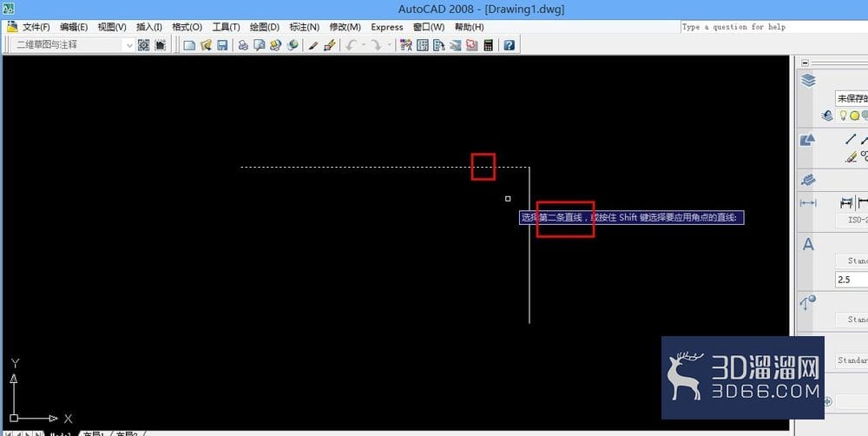Open the text style Standard dropdown
Viewport: 868px width, 436px height.
point(852,260)
